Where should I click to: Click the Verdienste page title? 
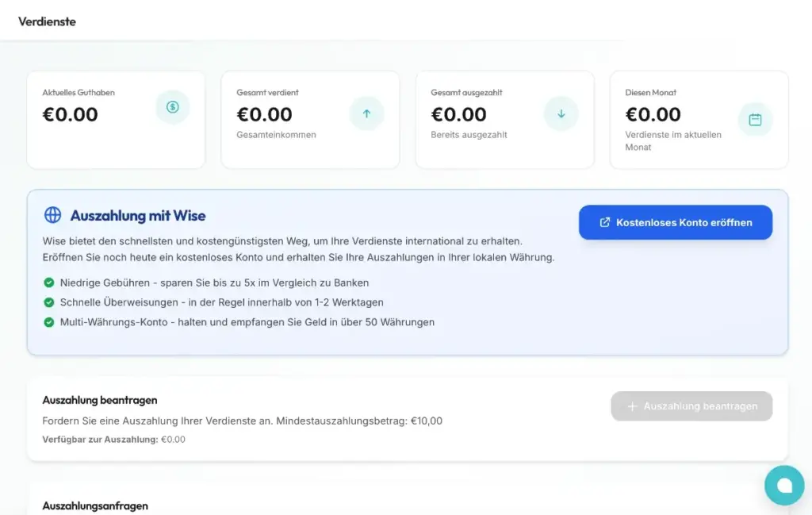[48, 21]
